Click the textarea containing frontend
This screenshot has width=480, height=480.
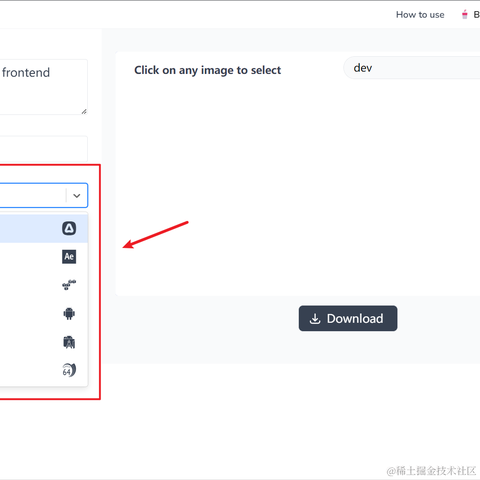[x=44, y=87]
